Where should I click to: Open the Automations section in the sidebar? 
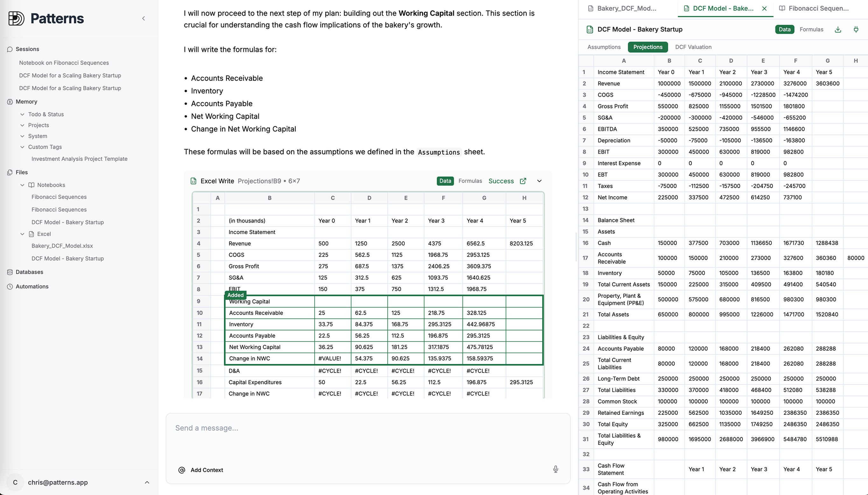click(32, 286)
